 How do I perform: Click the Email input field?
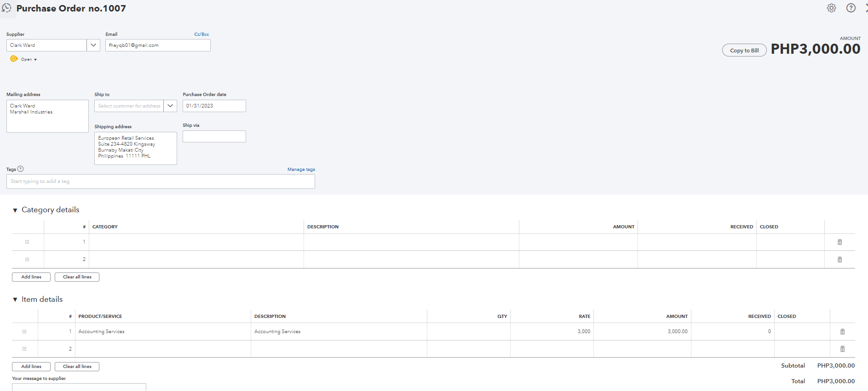tap(158, 45)
